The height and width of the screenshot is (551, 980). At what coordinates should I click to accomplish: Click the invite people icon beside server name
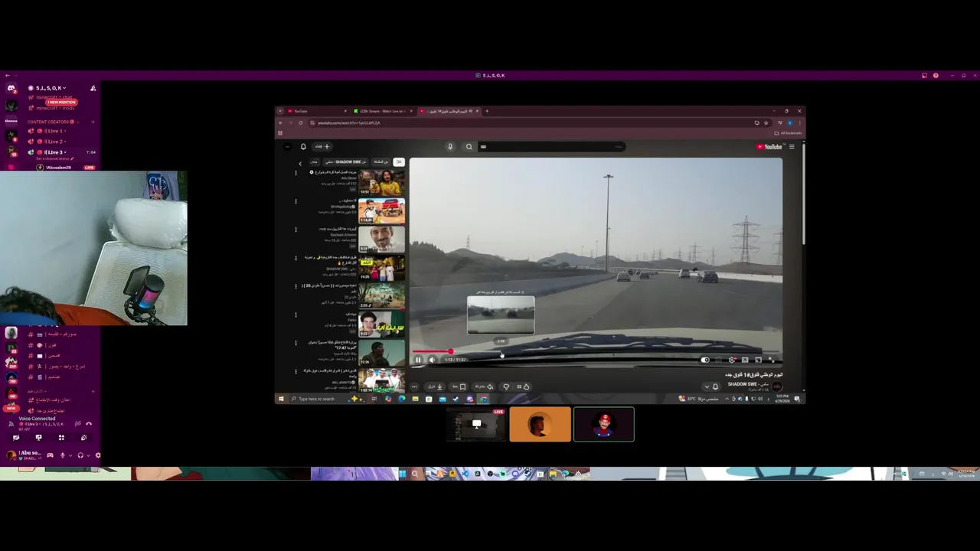tap(93, 88)
